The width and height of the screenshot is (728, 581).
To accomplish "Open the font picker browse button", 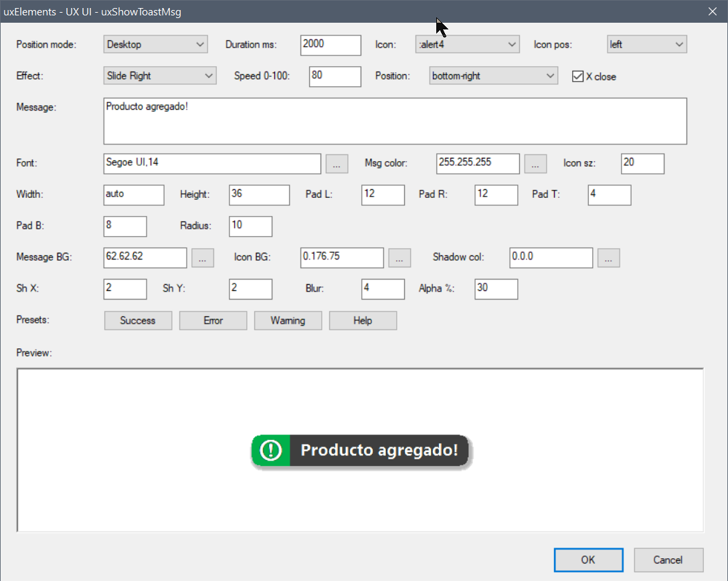I will click(x=337, y=164).
